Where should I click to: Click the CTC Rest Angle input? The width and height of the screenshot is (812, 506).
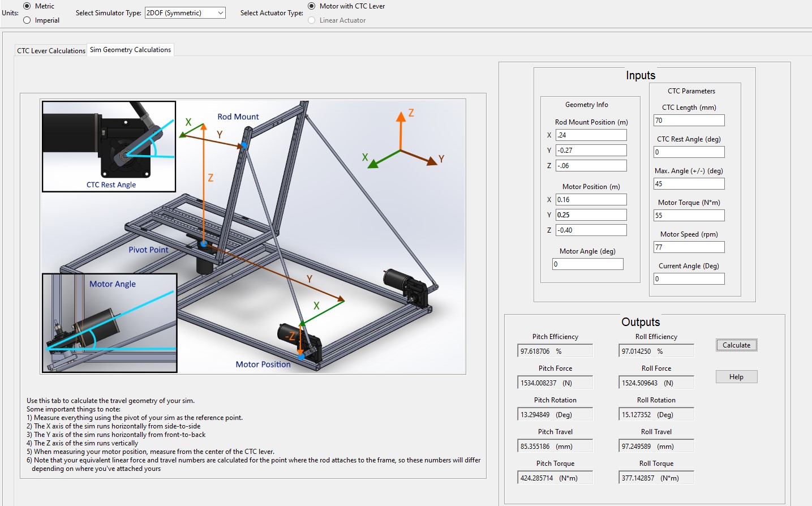(689, 152)
